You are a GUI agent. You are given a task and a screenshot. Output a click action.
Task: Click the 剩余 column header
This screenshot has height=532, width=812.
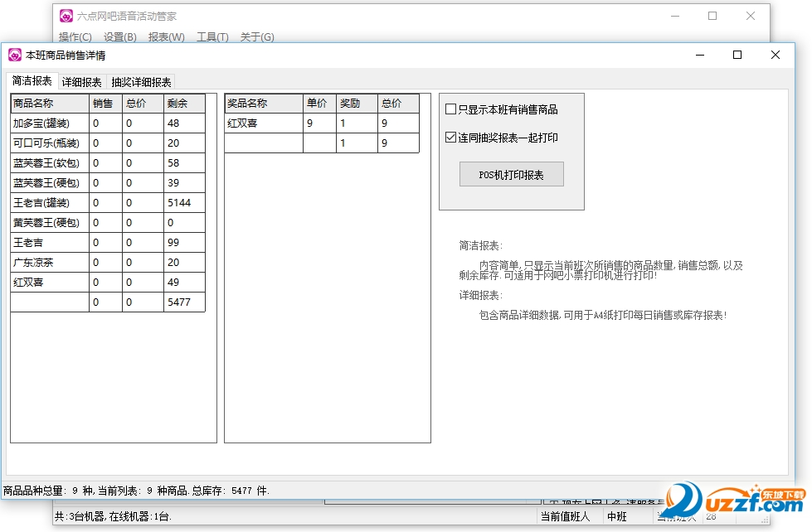click(x=184, y=104)
